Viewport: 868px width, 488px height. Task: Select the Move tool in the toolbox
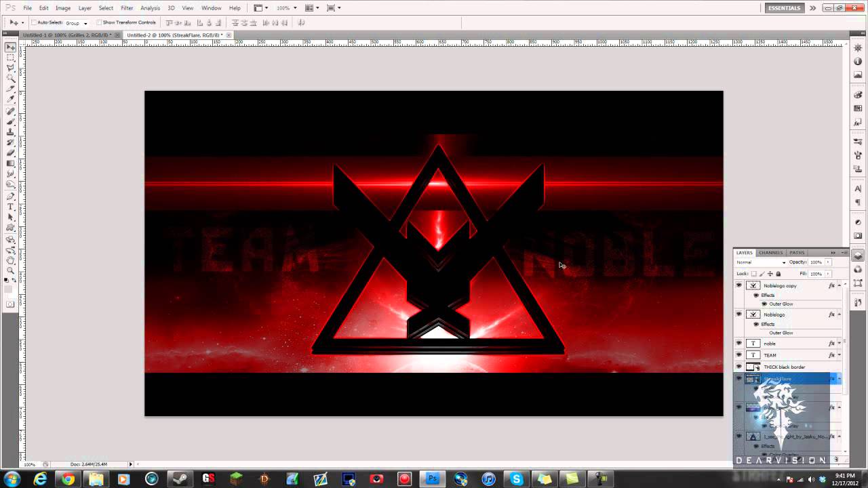[10, 47]
